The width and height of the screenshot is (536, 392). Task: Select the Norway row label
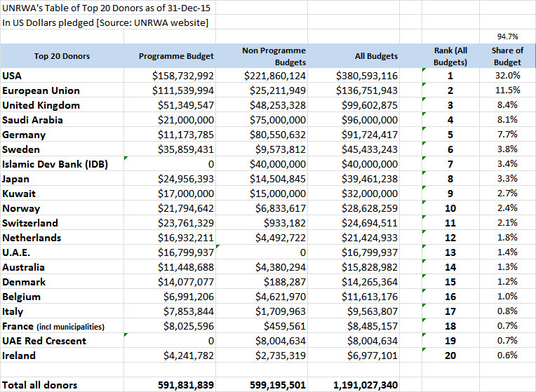coord(62,208)
